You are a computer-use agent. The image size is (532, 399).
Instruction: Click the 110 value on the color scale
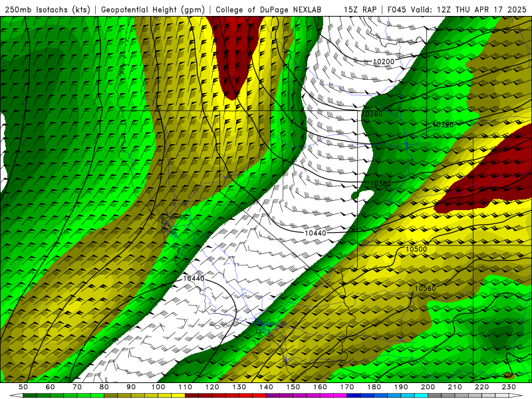pyautogui.click(x=186, y=387)
